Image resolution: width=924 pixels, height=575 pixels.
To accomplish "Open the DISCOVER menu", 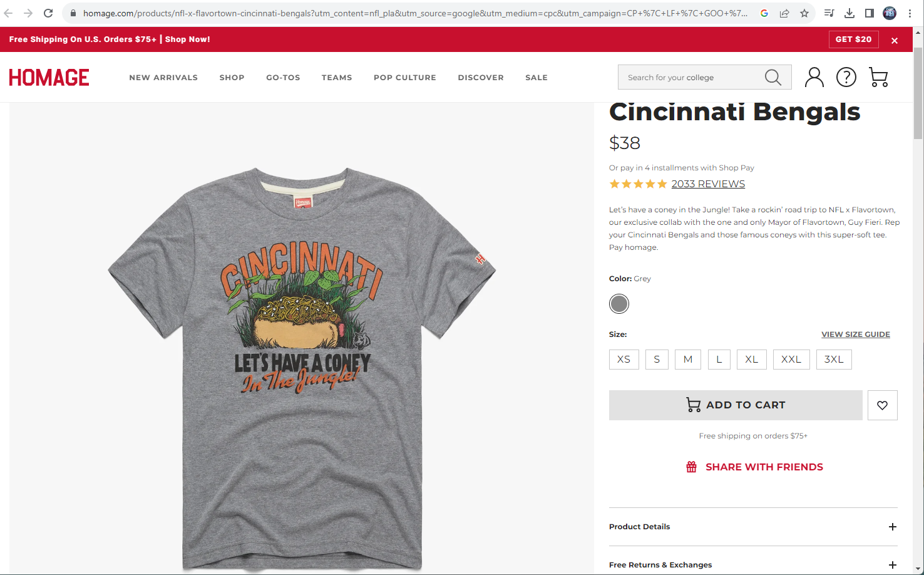I will pyautogui.click(x=481, y=78).
